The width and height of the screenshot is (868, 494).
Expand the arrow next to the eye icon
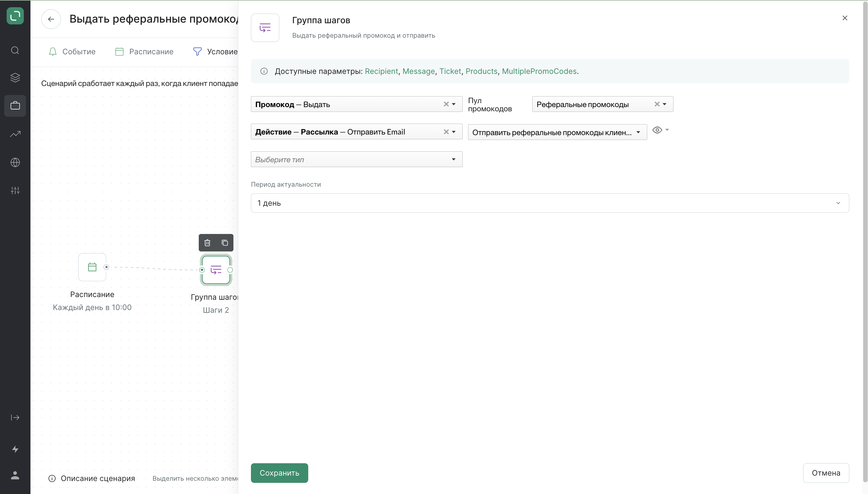667,130
